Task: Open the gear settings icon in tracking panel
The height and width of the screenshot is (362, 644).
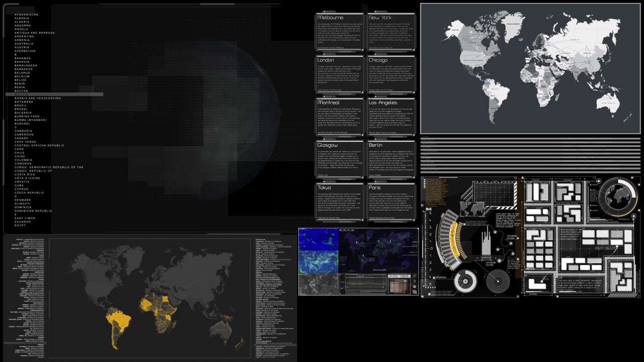Action: 415,287
